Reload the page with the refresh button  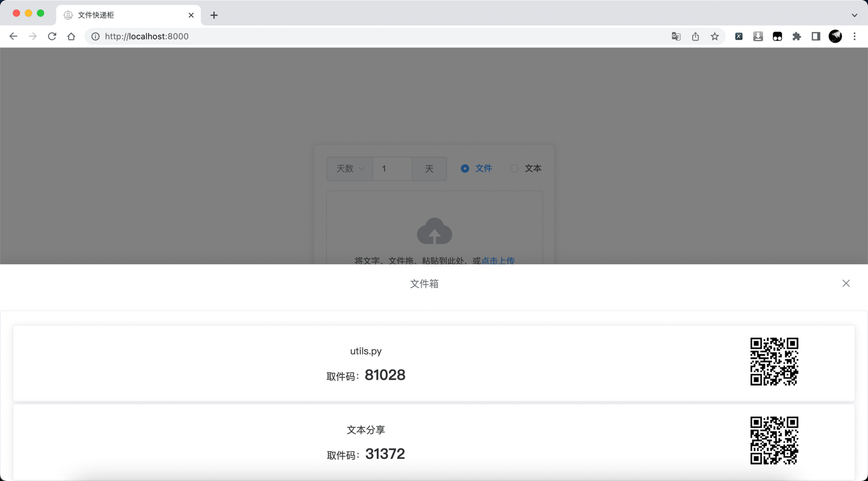pos(52,36)
